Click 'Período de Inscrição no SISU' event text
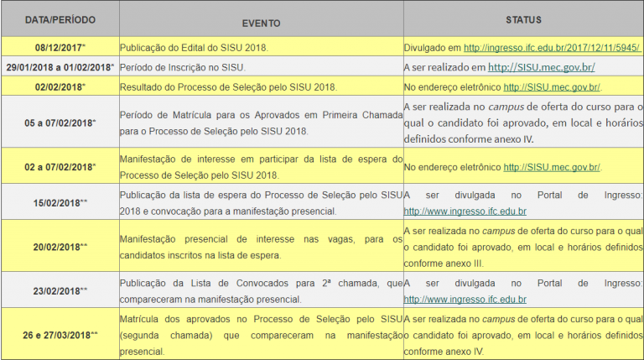Viewport: 644px width, 360px height. coord(183,67)
